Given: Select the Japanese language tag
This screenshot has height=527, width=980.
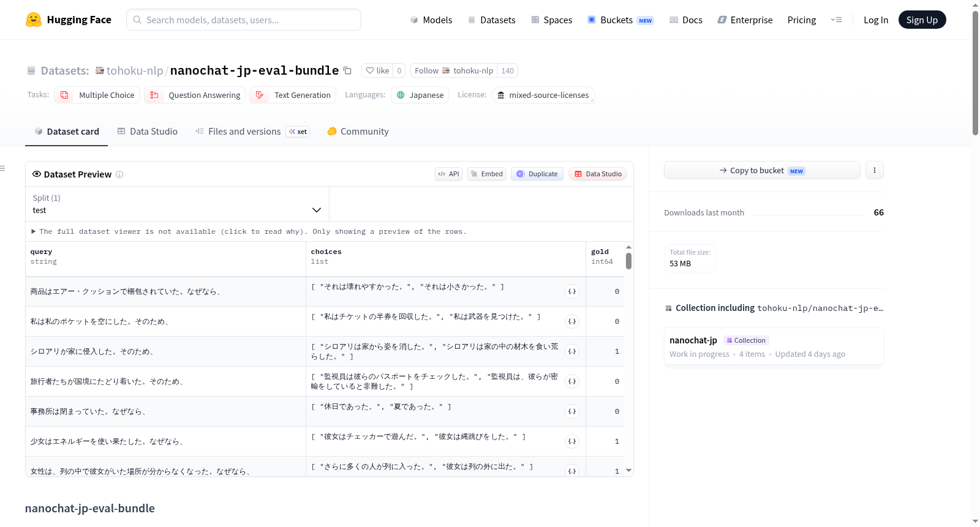Looking at the screenshot, I should tap(420, 95).
